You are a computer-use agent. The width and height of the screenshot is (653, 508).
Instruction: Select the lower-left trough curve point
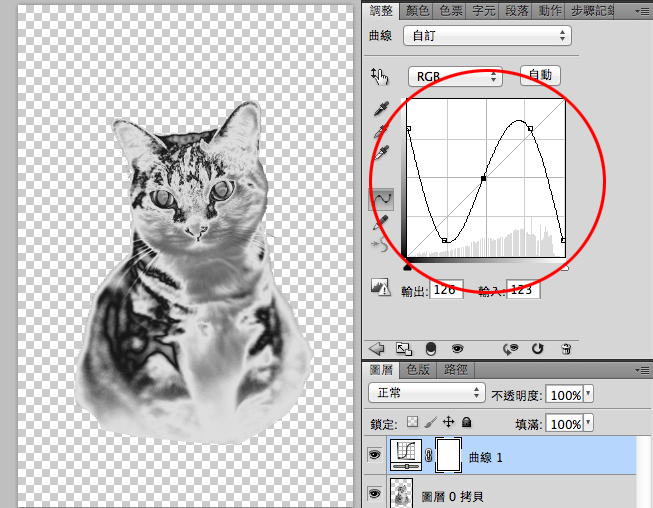[x=444, y=241]
